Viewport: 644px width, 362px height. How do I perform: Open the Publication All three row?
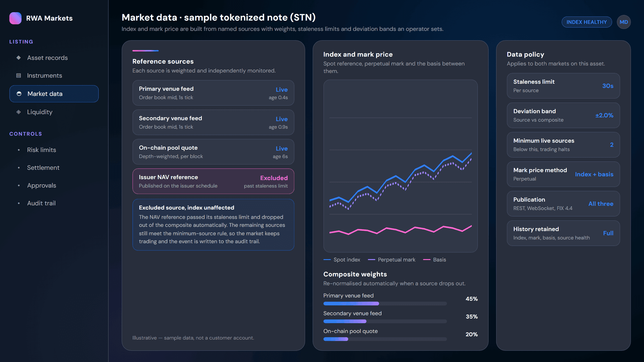(x=563, y=204)
